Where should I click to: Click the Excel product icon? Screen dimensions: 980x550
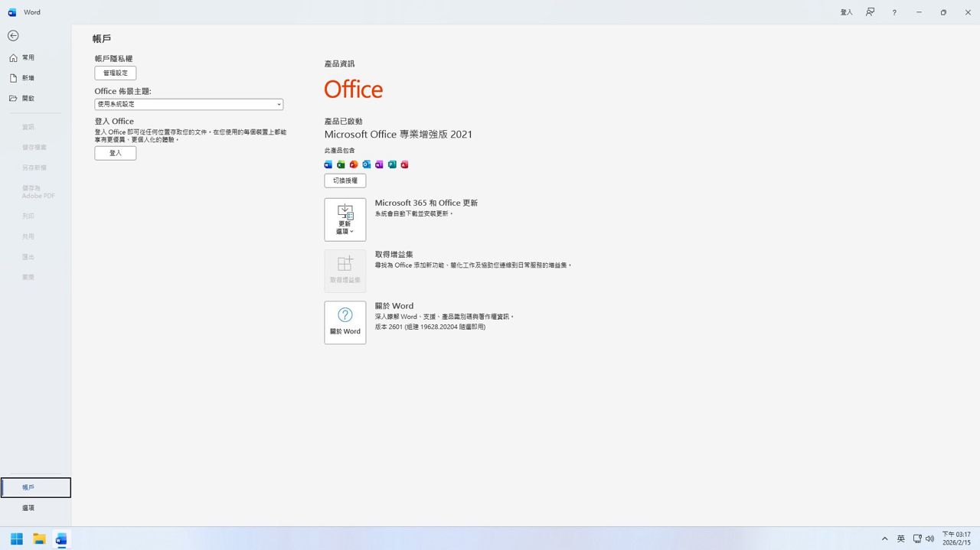pos(341,164)
